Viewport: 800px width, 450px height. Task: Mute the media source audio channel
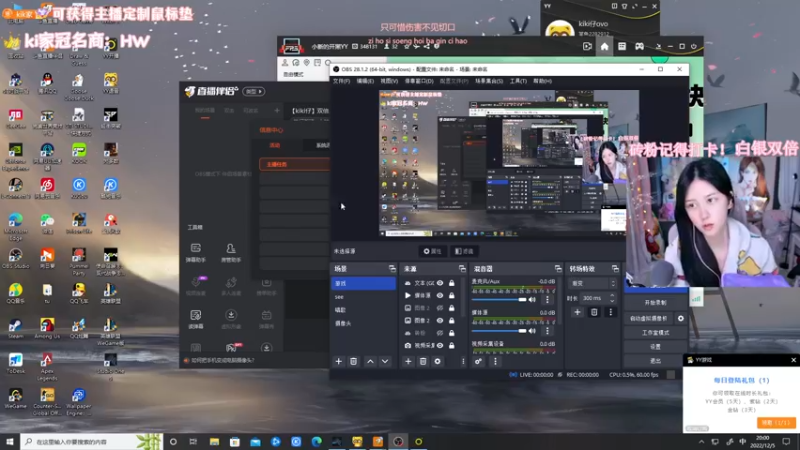[532, 331]
